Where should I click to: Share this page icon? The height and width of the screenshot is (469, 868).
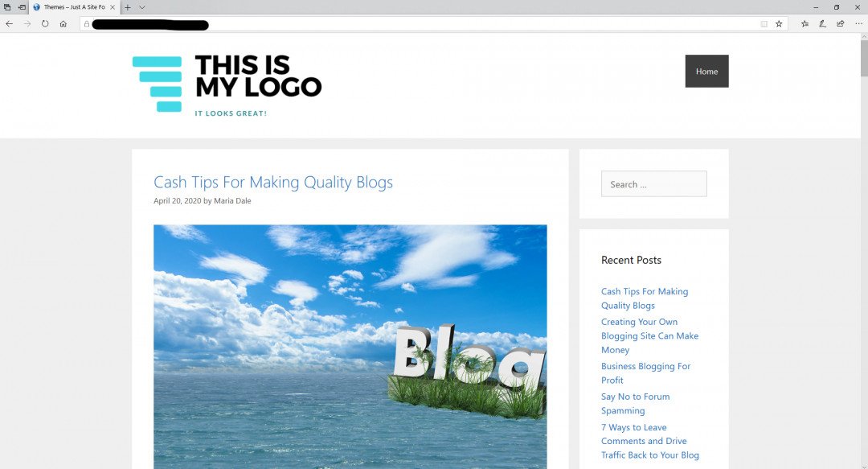[841, 24]
